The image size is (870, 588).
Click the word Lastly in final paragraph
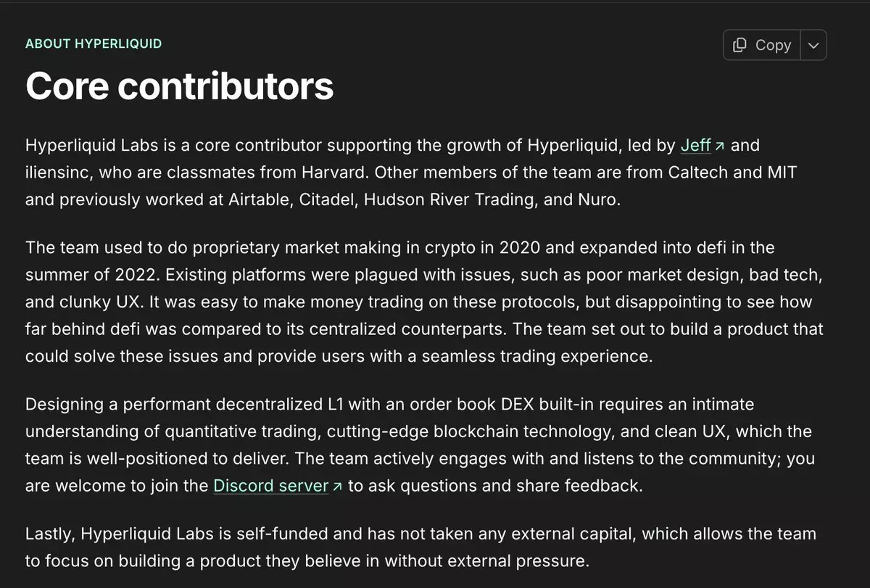[x=48, y=534]
